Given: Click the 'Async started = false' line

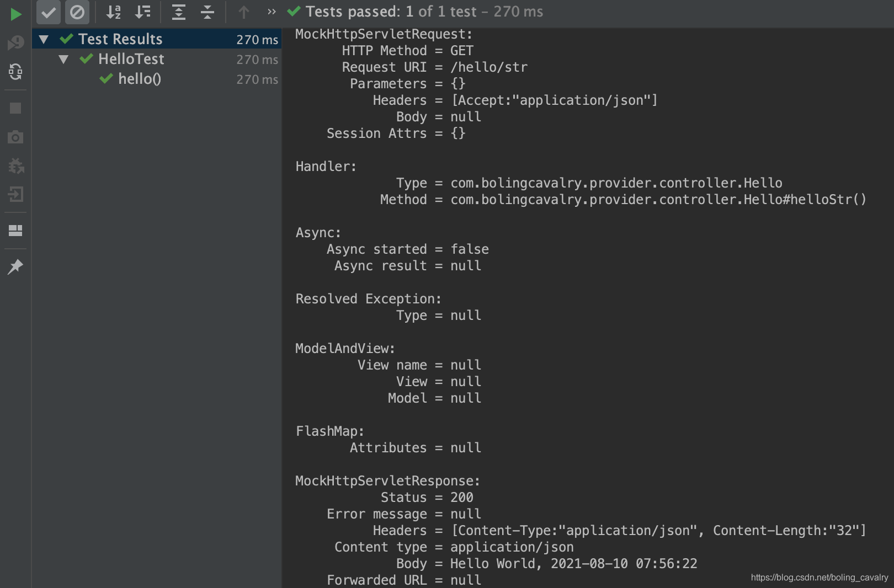Looking at the screenshot, I should (407, 249).
